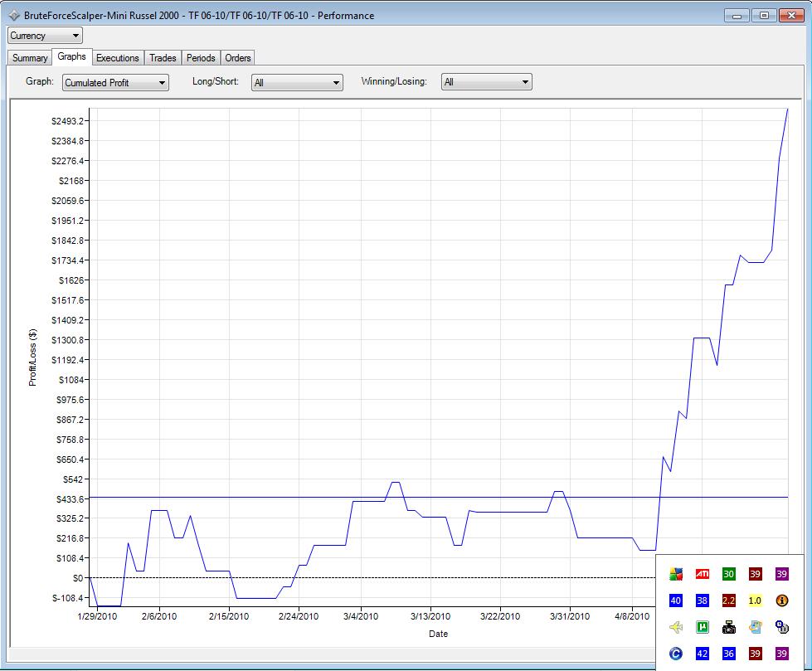Click the Winning/Losing: label

(x=394, y=81)
